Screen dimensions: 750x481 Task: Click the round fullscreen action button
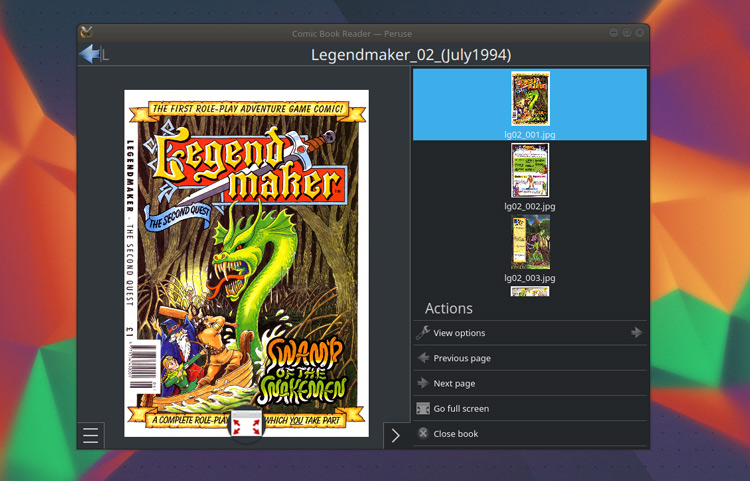246,425
